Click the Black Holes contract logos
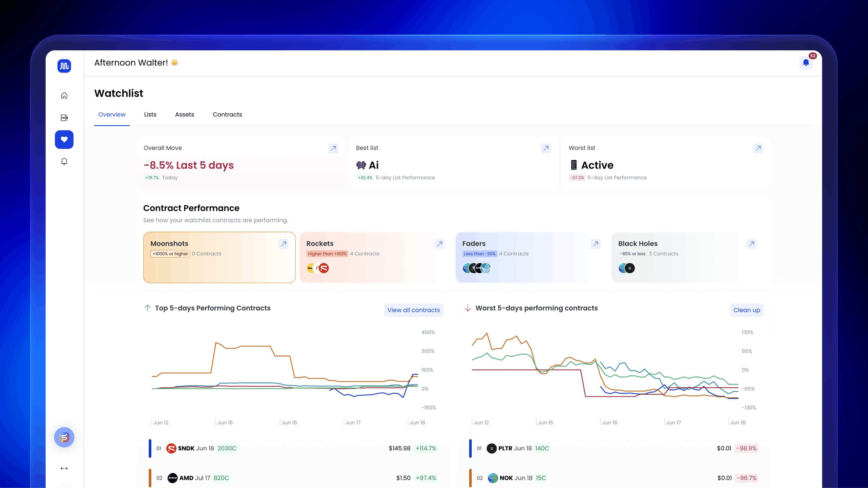The width and height of the screenshot is (868, 488). (627, 268)
